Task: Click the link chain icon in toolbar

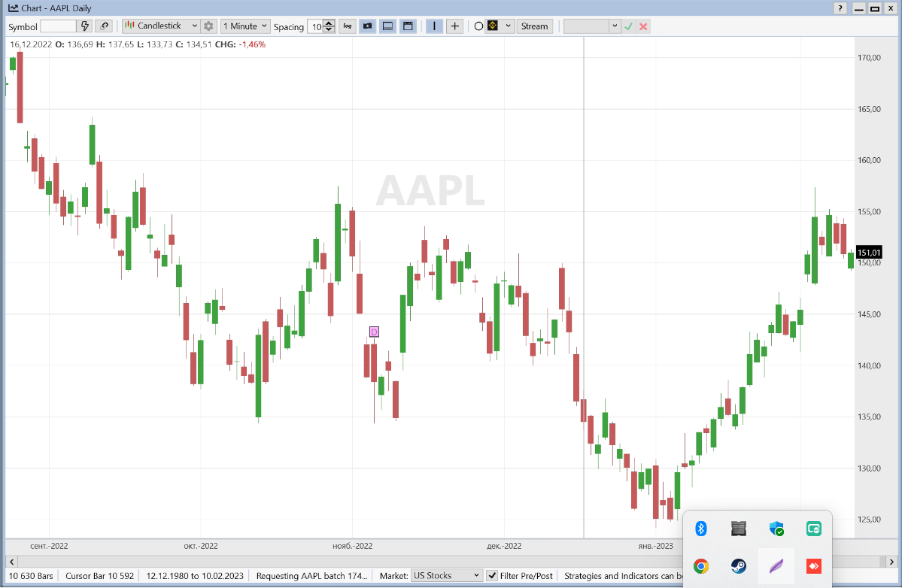Action: pos(104,26)
